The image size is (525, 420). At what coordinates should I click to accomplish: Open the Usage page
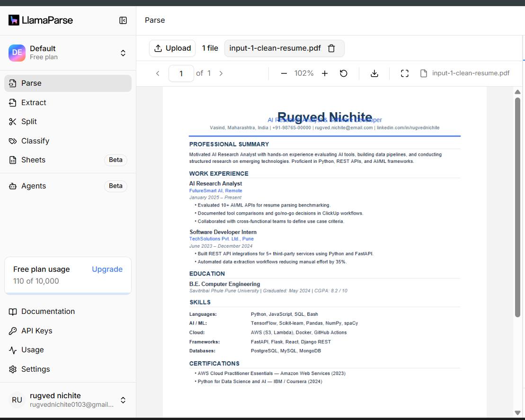pyautogui.click(x=68, y=349)
